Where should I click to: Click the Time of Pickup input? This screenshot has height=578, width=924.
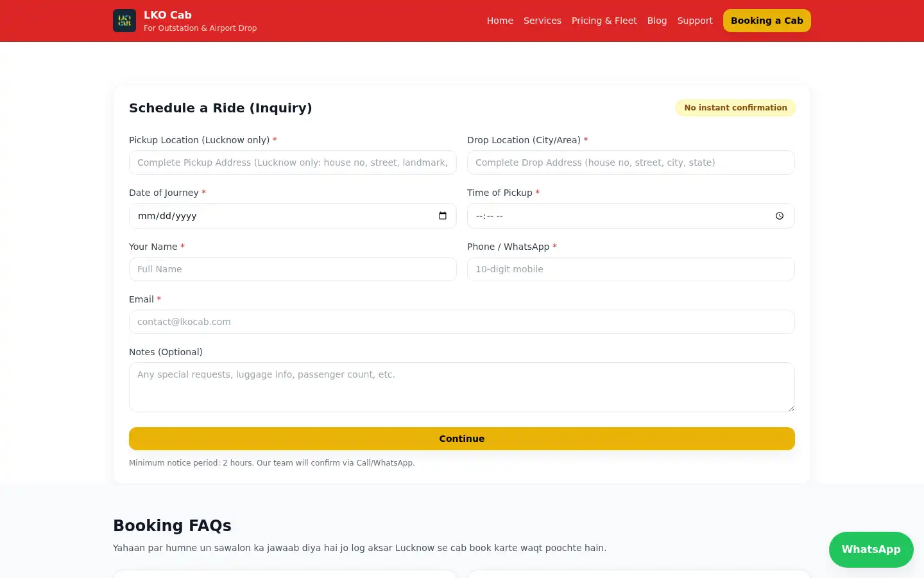click(x=631, y=216)
